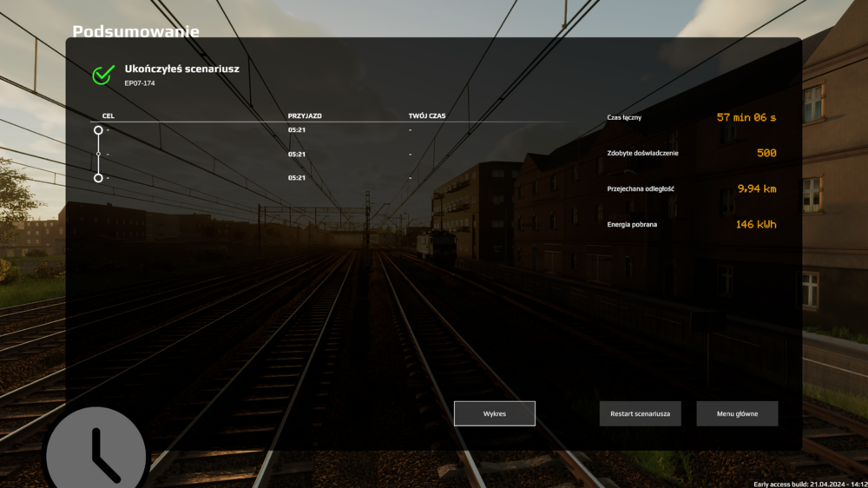
Task: Click the experience gained value 500
Action: coord(766,153)
